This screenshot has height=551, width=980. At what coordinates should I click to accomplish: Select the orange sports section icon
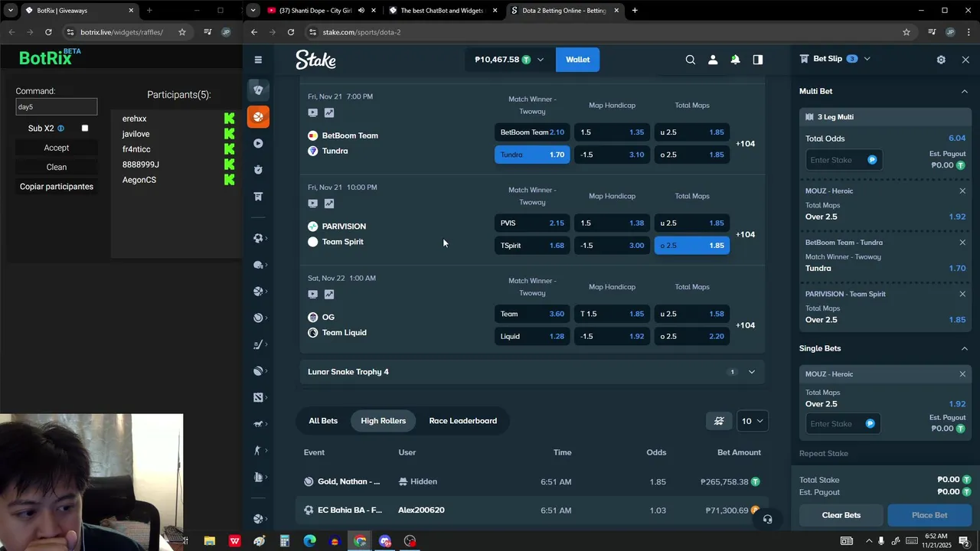pyautogui.click(x=258, y=116)
